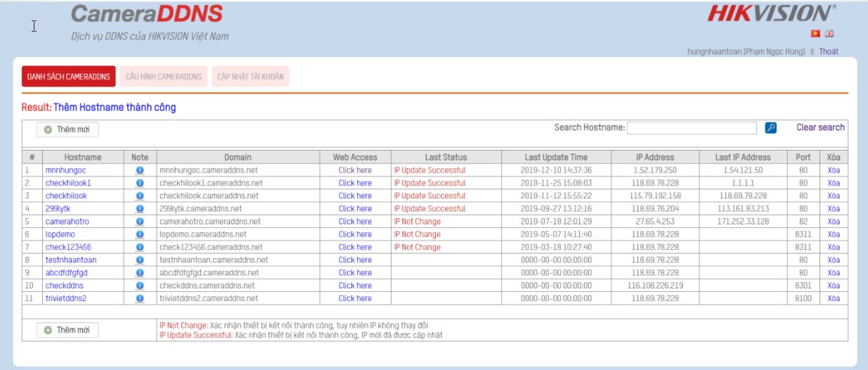Screen dimensions: 868x370
Task: Click the Clear search link
Action: 820,127
